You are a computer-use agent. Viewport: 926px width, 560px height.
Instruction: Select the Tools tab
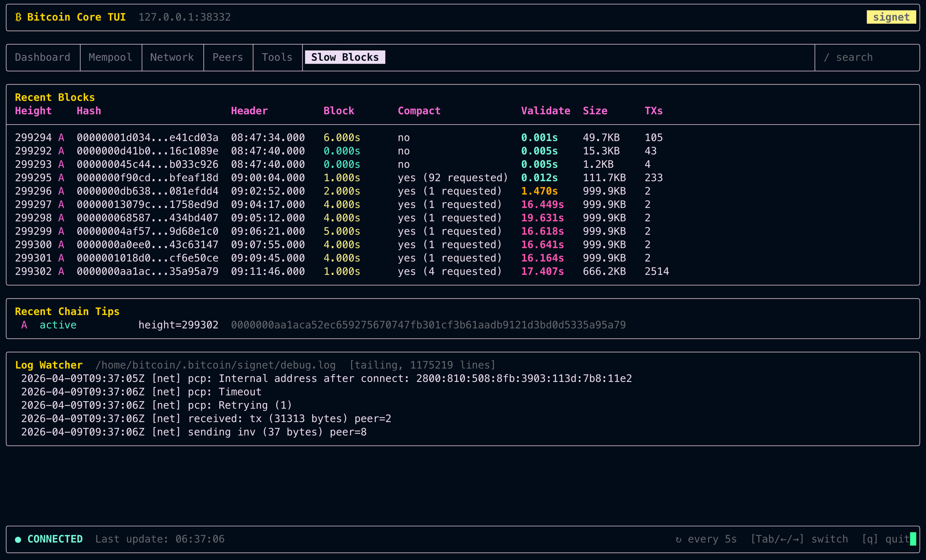(x=277, y=57)
